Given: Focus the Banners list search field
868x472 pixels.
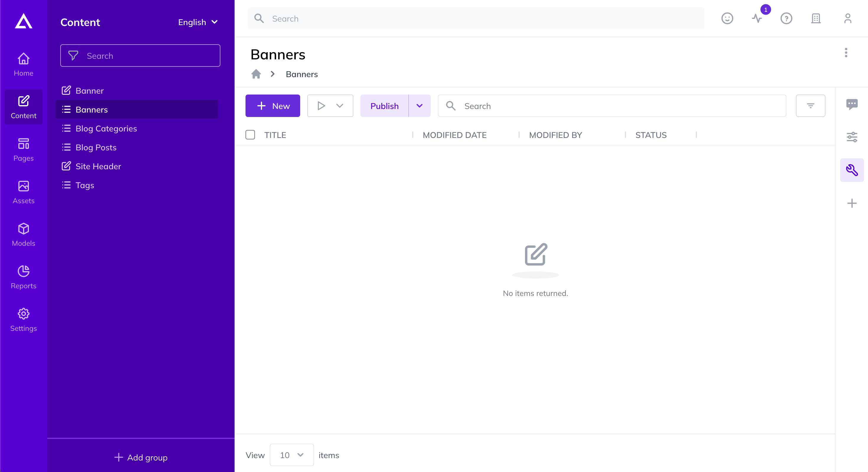Looking at the screenshot, I should (x=612, y=106).
